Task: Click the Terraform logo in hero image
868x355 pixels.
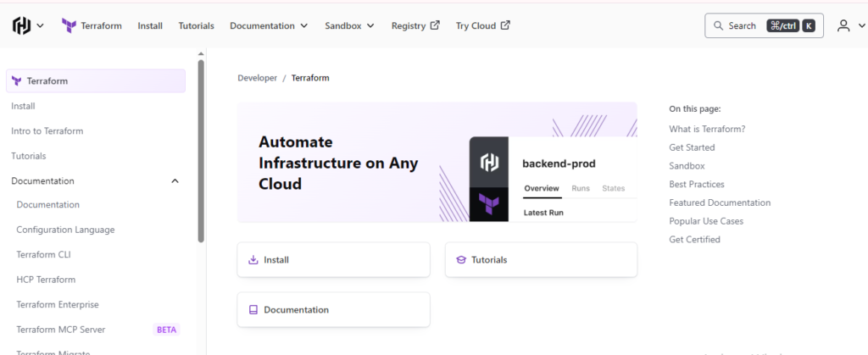Action: 489,203
